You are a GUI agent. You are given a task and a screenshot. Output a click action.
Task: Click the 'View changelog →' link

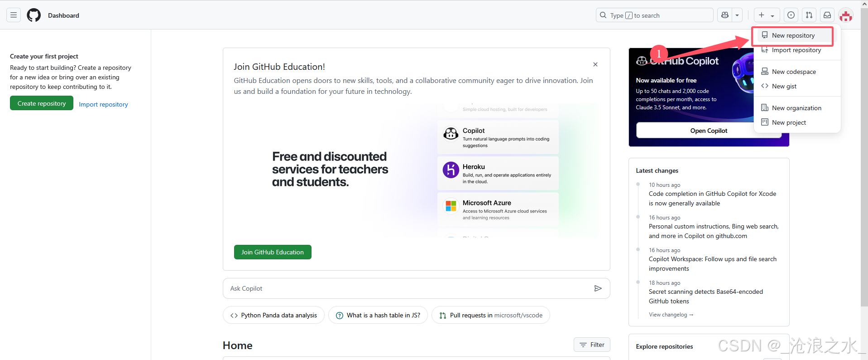pyautogui.click(x=671, y=315)
